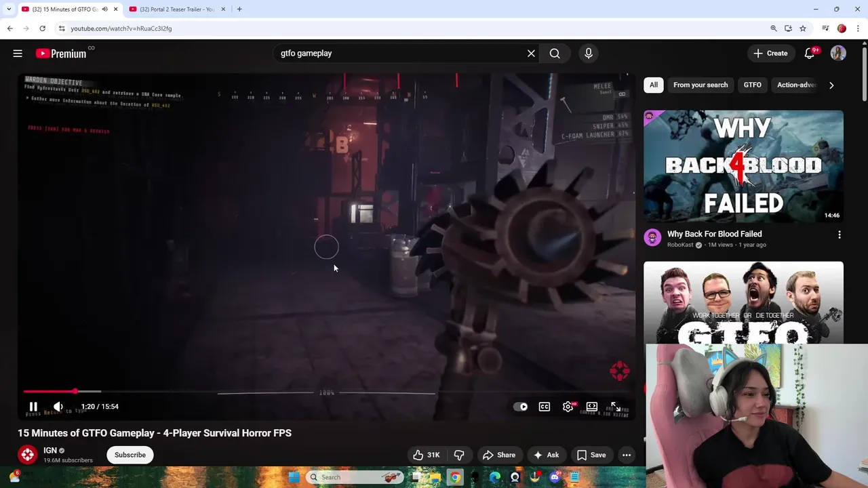The height and width of the screenshot is (488, 868).
Task: Toggle closed captions with the CC button
Action: (x=544, y=407)
